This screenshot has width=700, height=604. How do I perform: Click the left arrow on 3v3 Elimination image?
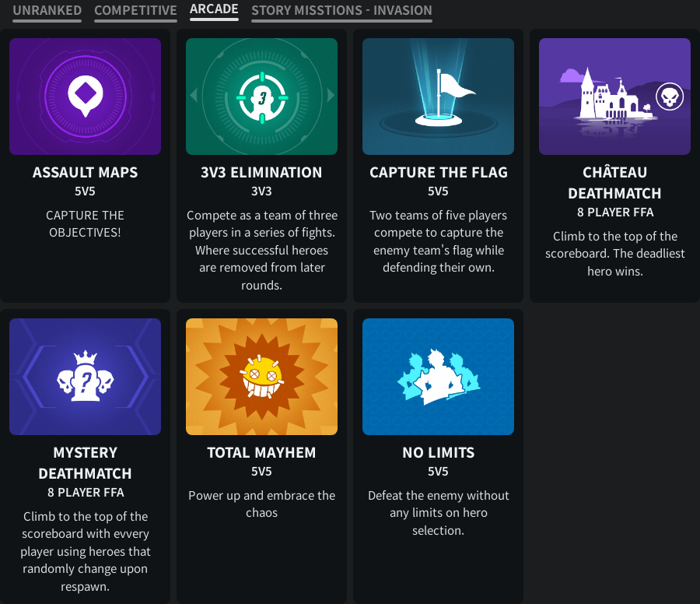tap(194, 95)
